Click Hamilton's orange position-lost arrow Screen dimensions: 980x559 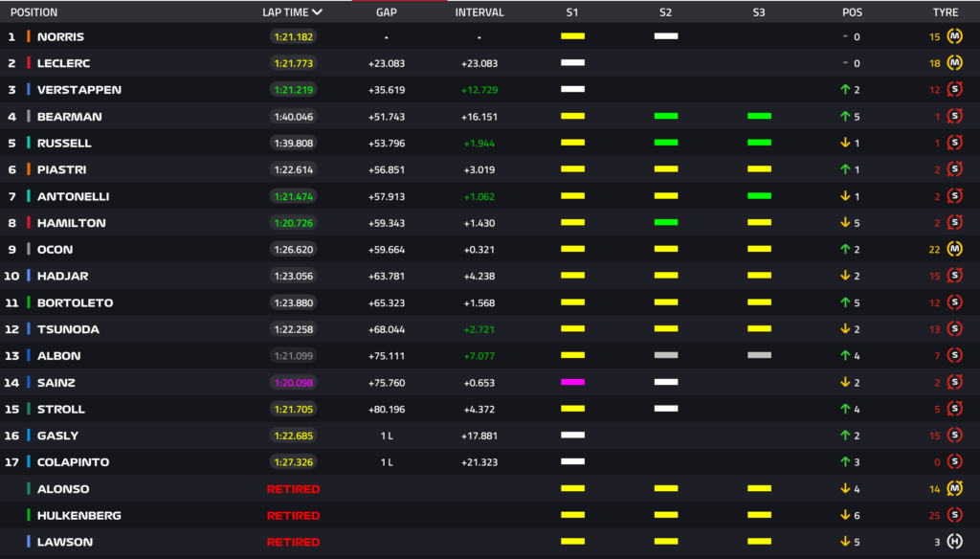pos(845,223)
